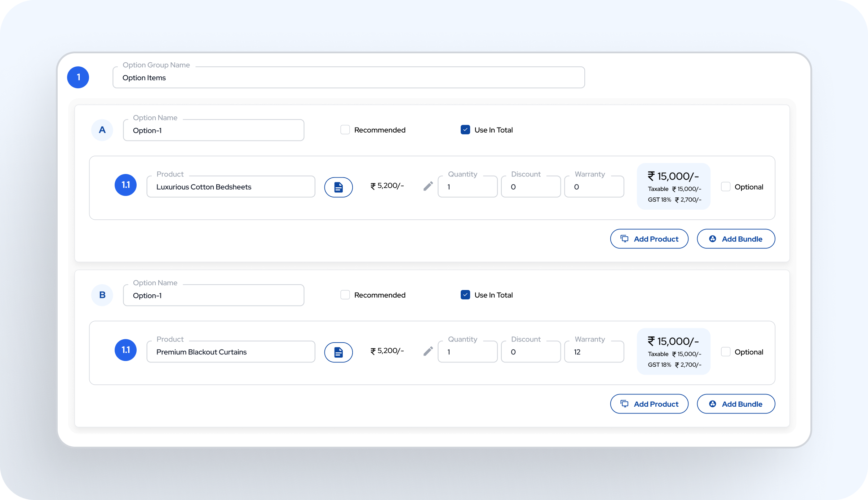Mark Premium Blackout Curtains as Optional
The image size is (868, 500).
point(725,352)
